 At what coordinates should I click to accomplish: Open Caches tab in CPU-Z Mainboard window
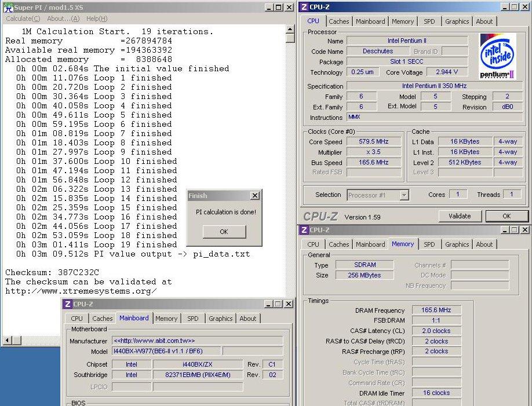coord(102,319)
